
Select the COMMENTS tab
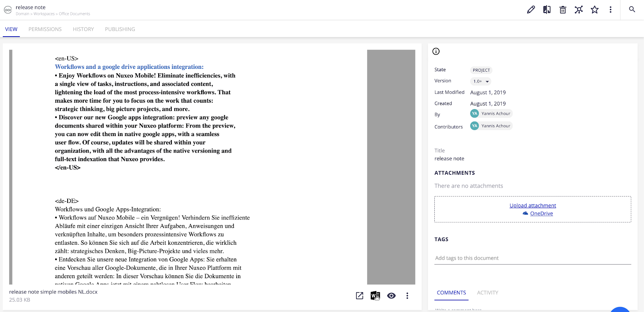[452, 293]
